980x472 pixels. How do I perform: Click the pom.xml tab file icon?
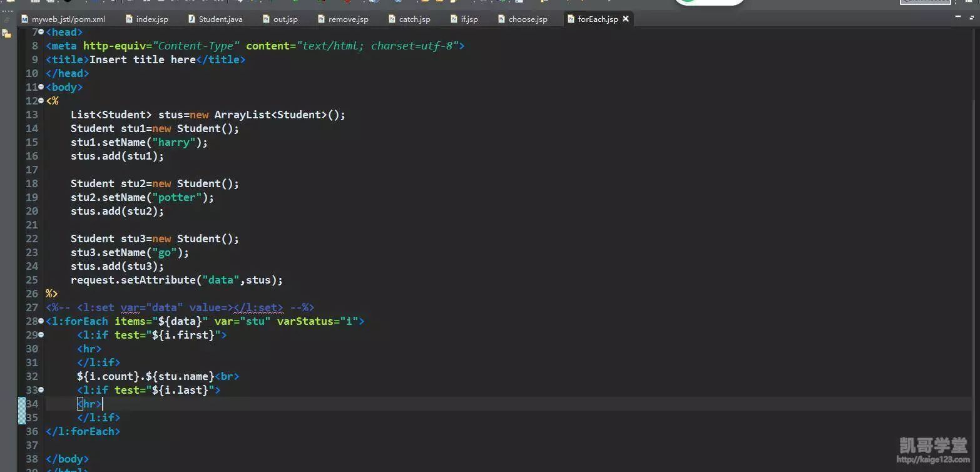[x=25, y=19]
